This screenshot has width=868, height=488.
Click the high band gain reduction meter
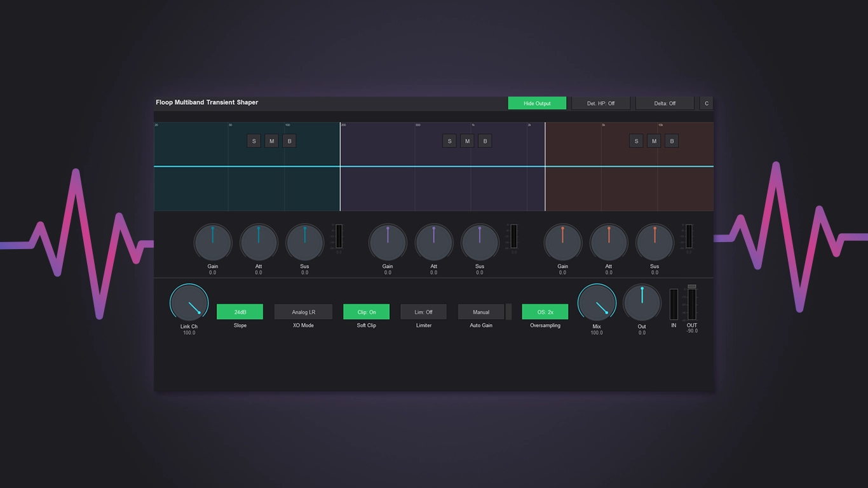pos(689,236)
